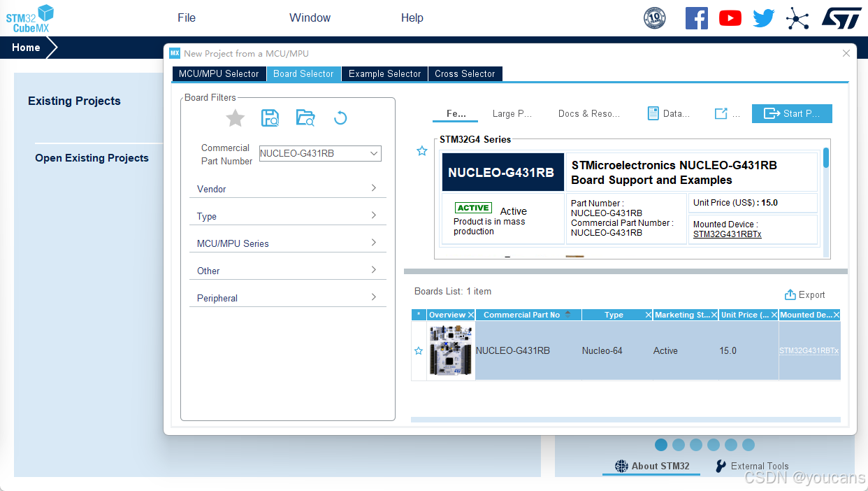Close the Overview column
Viewport: 868px width, 491px height.
(471, 315)
